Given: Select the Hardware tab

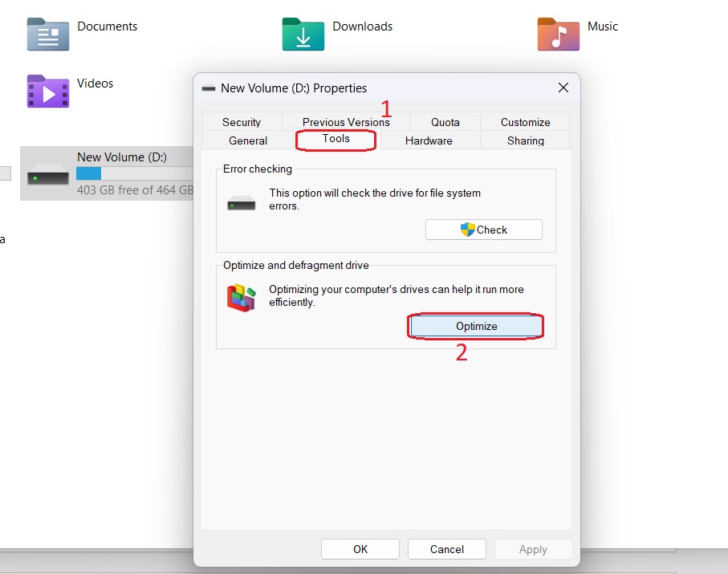Looking at the screenshot, I should click(x=429, y=140).
